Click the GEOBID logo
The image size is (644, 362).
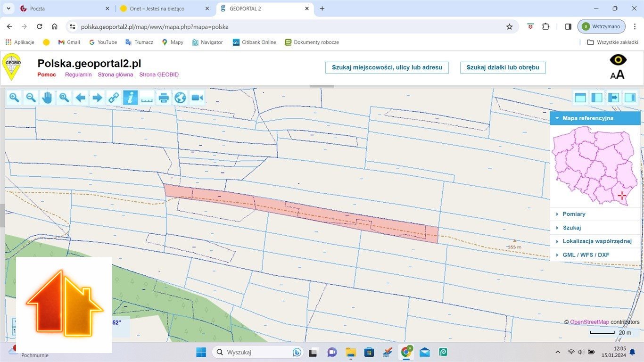[x=11, y=66]
